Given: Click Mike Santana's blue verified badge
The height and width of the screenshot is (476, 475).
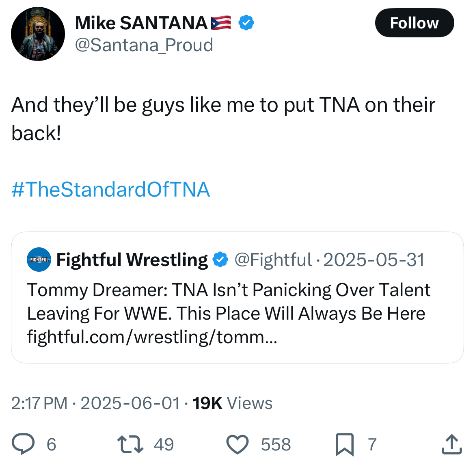Looking at the screenshot, I should pos(246,23).
